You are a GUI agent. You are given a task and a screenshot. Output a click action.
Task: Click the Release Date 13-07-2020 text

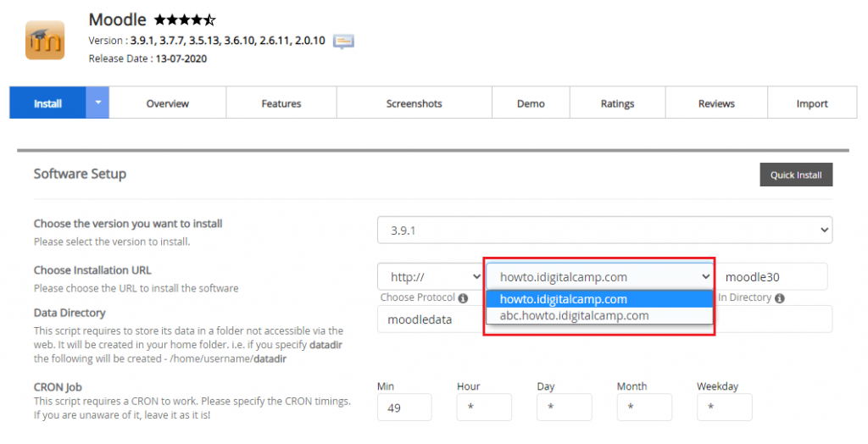pyautogui.click(x=147, y=58)
